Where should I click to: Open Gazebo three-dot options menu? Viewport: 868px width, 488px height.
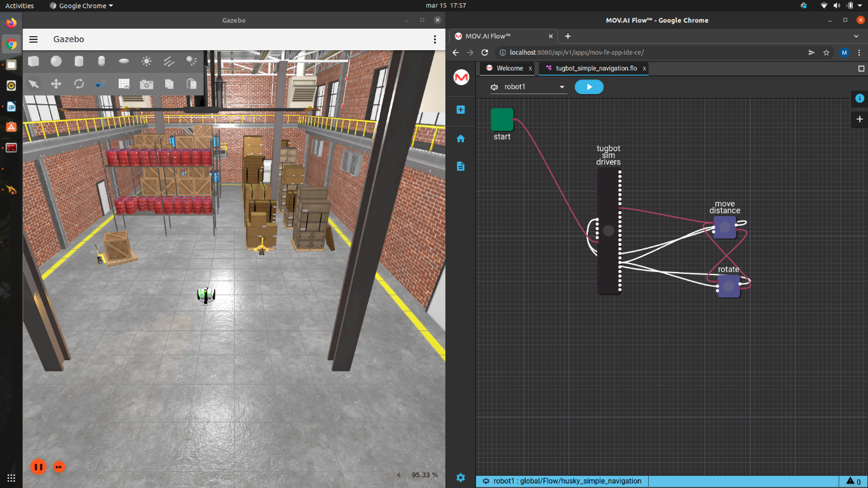(x=435, y=39)
